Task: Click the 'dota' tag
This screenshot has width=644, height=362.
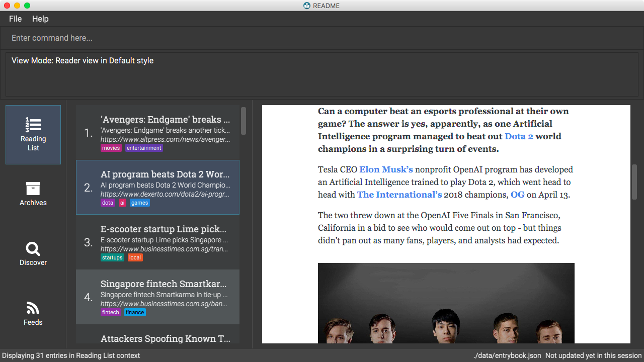Action: point(108,203)
